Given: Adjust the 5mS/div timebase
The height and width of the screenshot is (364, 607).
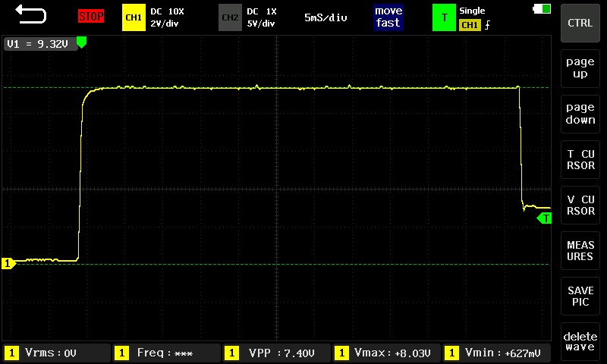Looking at the screenshot, I should [326, 17].
